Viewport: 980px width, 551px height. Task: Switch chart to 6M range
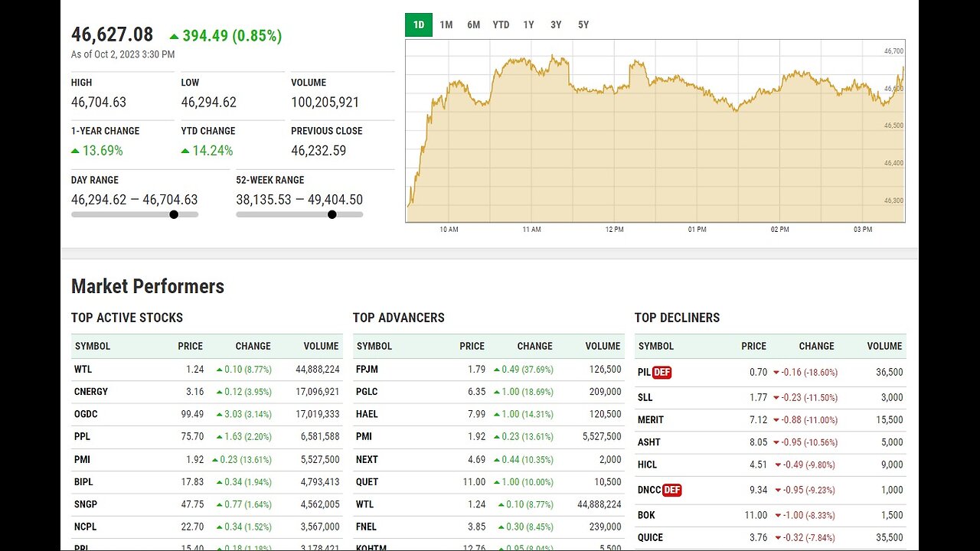point(474,24)
